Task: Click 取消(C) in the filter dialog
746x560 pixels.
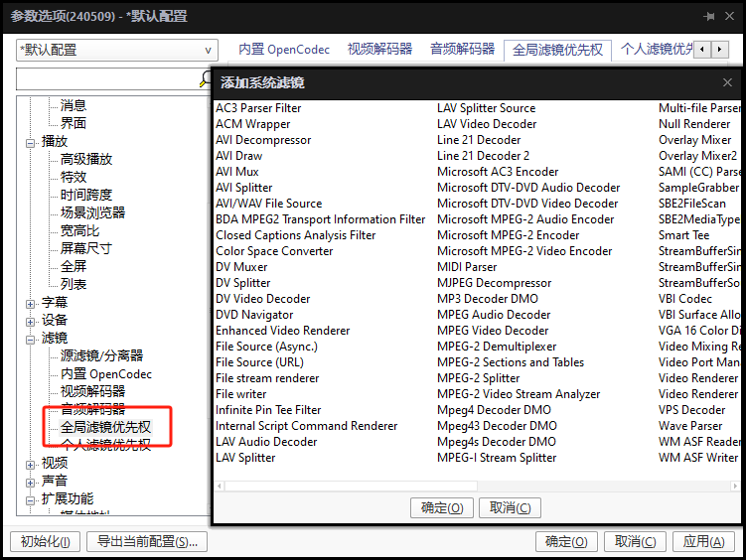Action: pyautogui.click(x=510, y=507)
